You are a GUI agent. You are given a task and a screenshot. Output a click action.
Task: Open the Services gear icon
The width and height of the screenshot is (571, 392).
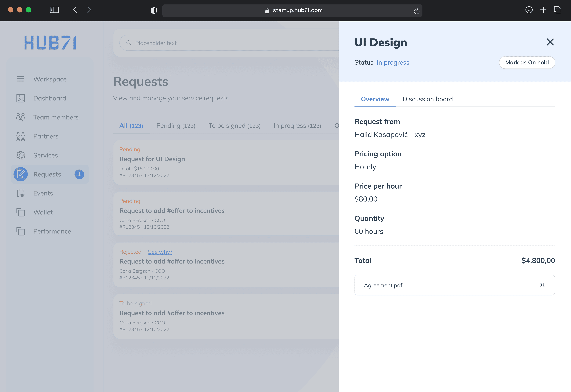(21, 155)
